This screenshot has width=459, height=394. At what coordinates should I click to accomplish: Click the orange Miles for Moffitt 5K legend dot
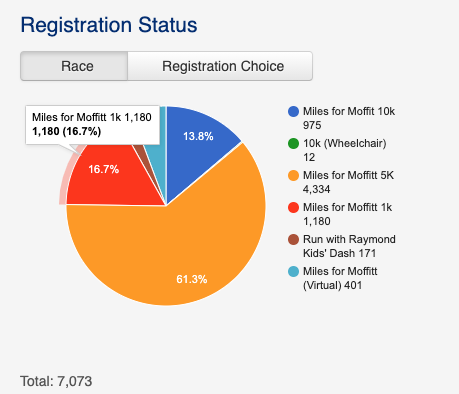coord(293,175)
